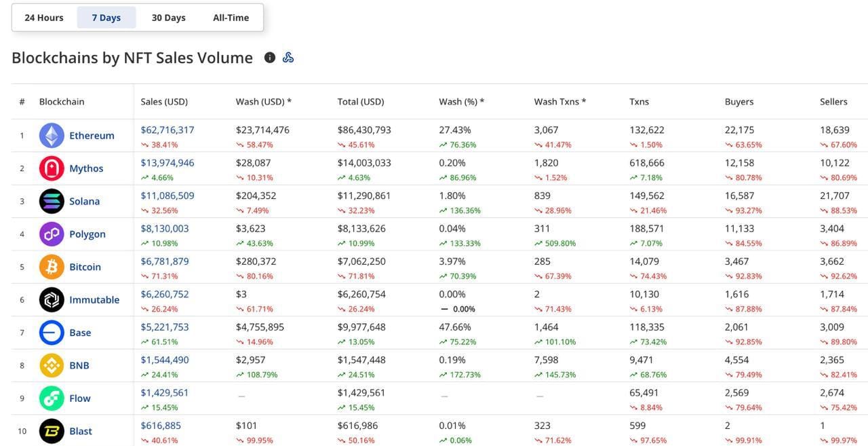Click Ethereum wash value $23,714,476
The width and height of the screenshot is (868, 446).
click(262, 130)
